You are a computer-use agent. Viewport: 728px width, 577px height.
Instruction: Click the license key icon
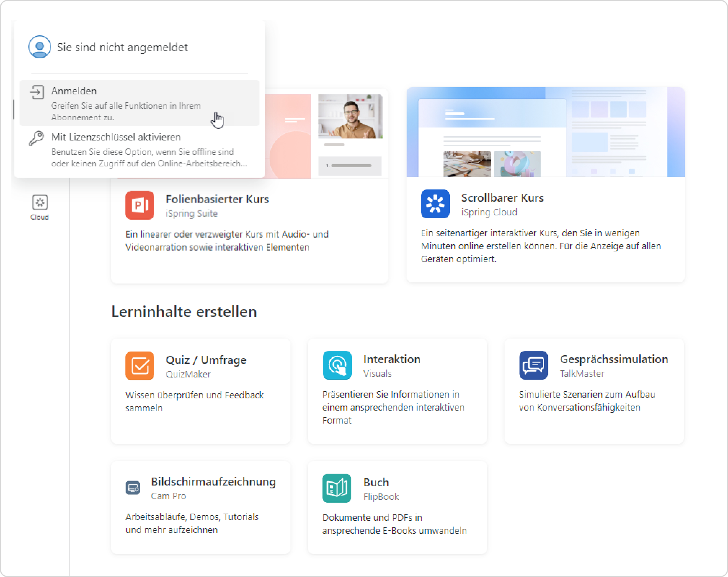36,138
